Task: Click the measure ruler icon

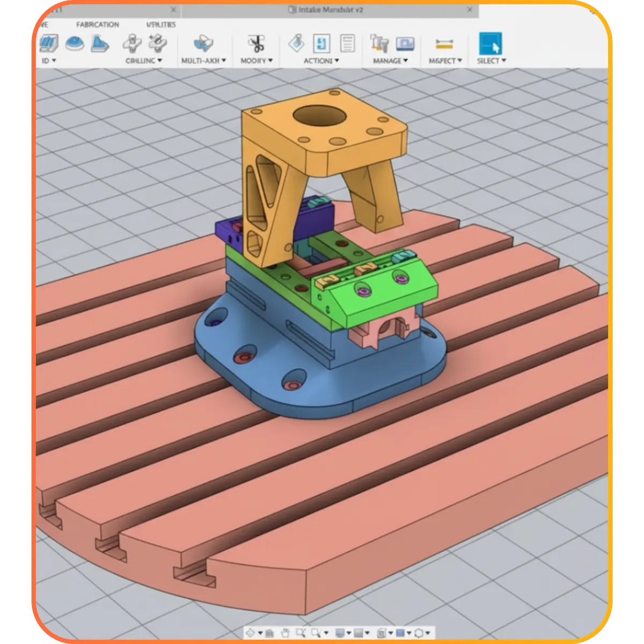Action: coord(444,44)
